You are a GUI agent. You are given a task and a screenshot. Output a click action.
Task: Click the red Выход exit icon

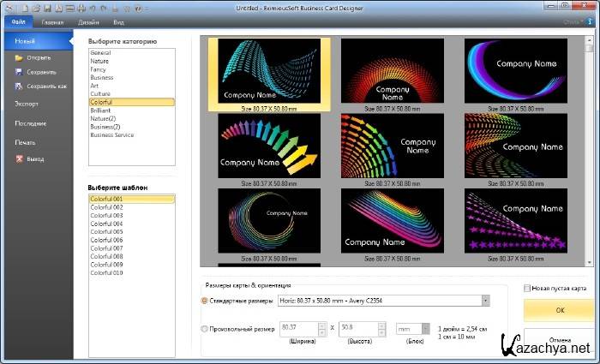point(18,159)
